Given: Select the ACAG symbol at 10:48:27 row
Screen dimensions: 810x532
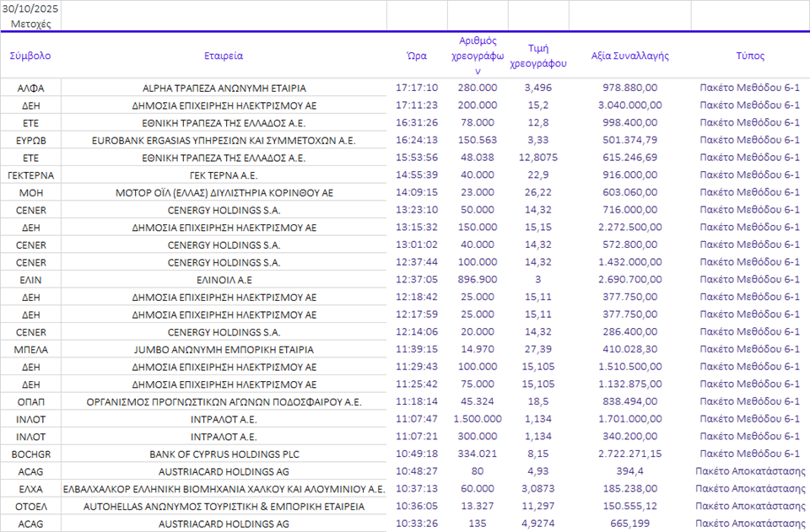Looking at the screenshot, I should [x=30, y=471].
